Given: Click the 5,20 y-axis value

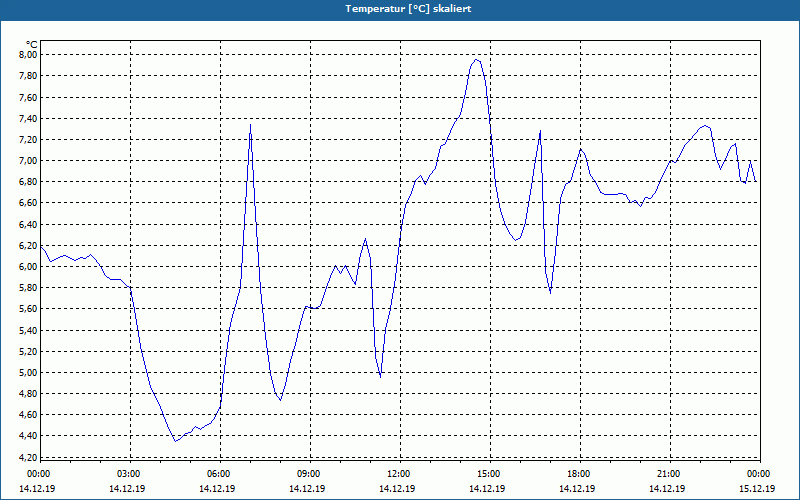Looking at the screenshot, I should 28,352.
